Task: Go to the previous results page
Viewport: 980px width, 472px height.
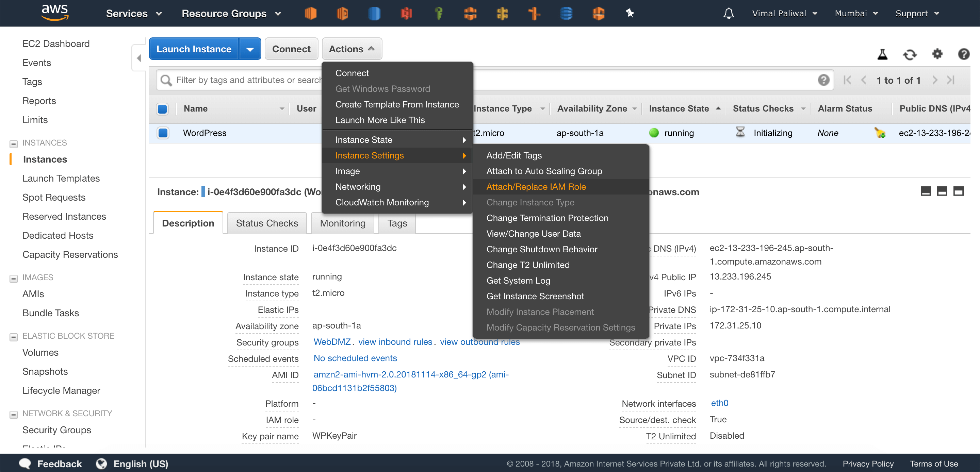Action: (x=864, y=80)
